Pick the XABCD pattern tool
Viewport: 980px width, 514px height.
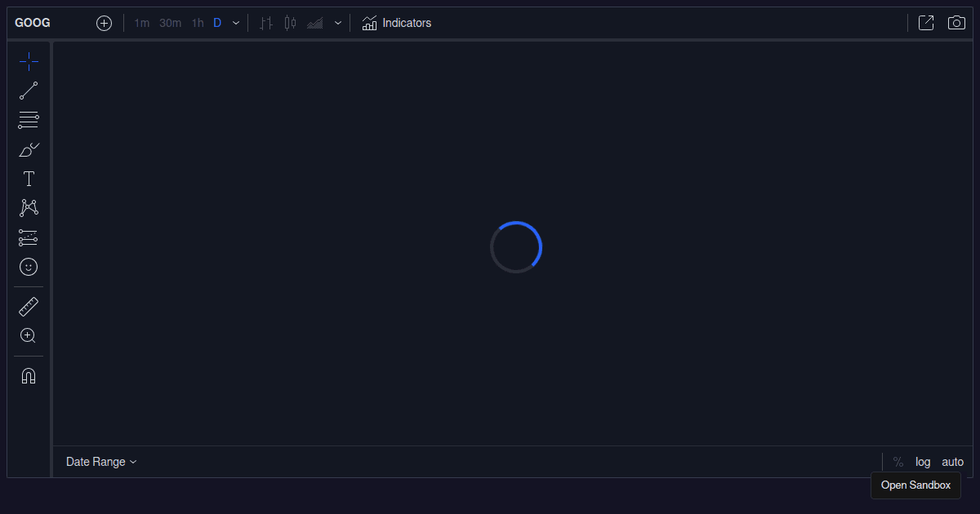[29, 207]
